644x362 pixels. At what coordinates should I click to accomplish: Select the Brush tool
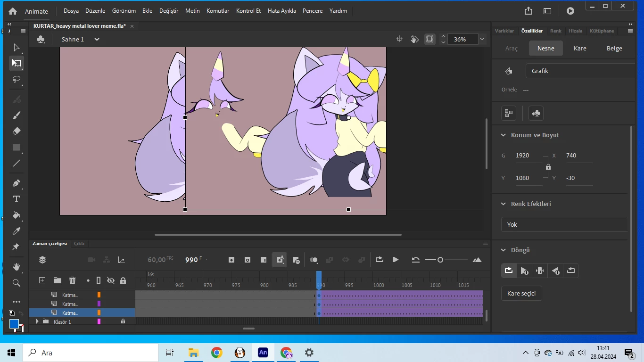(x=17, y=115)
